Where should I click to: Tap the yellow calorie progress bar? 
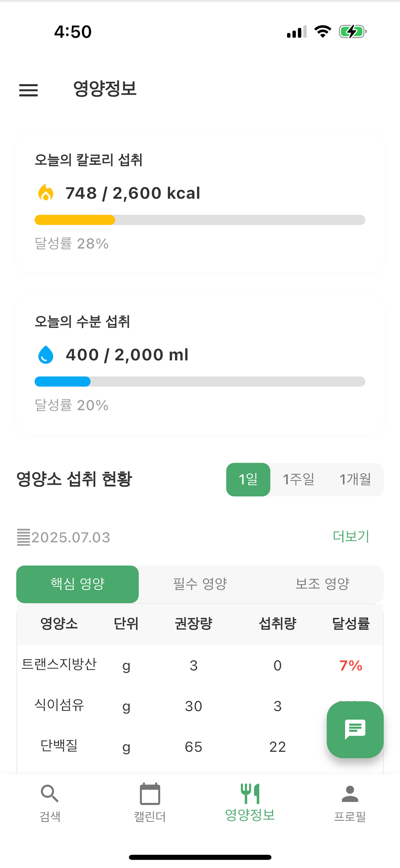pos(200,220)
